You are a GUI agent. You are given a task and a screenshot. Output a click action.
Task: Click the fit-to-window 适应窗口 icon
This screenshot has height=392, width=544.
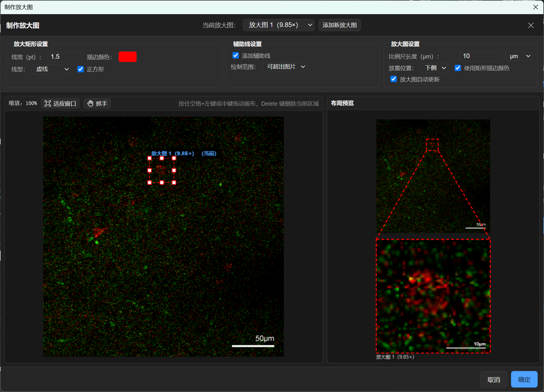point(48,103)
